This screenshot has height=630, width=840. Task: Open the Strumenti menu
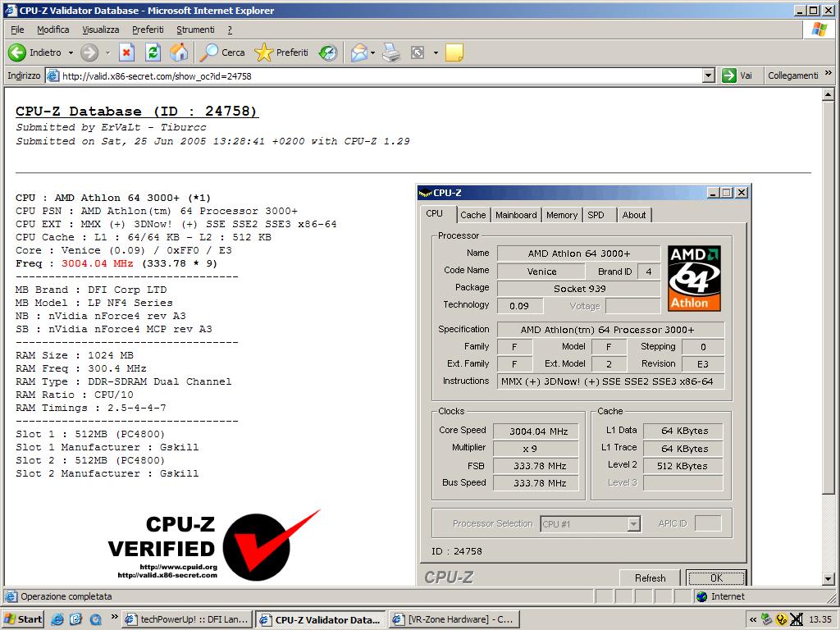pos(195,30)
